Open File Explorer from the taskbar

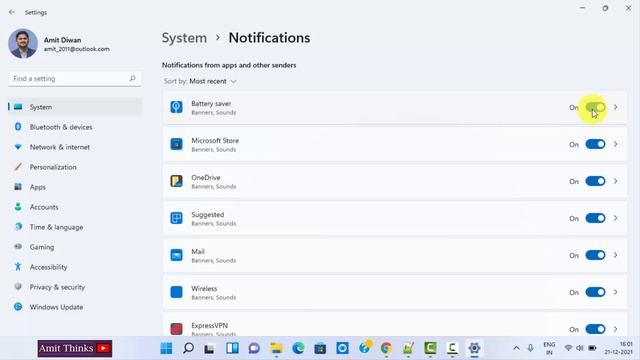tap(276, 348)
